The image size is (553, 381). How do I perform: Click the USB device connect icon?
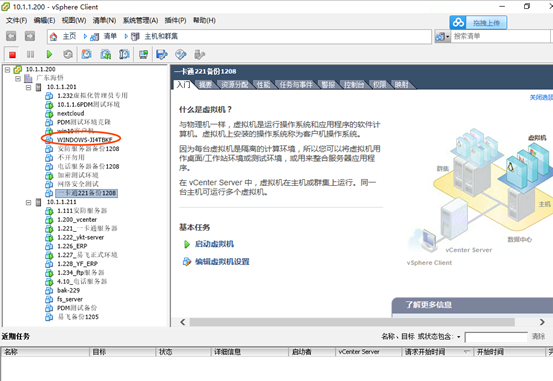pos(199,54)
